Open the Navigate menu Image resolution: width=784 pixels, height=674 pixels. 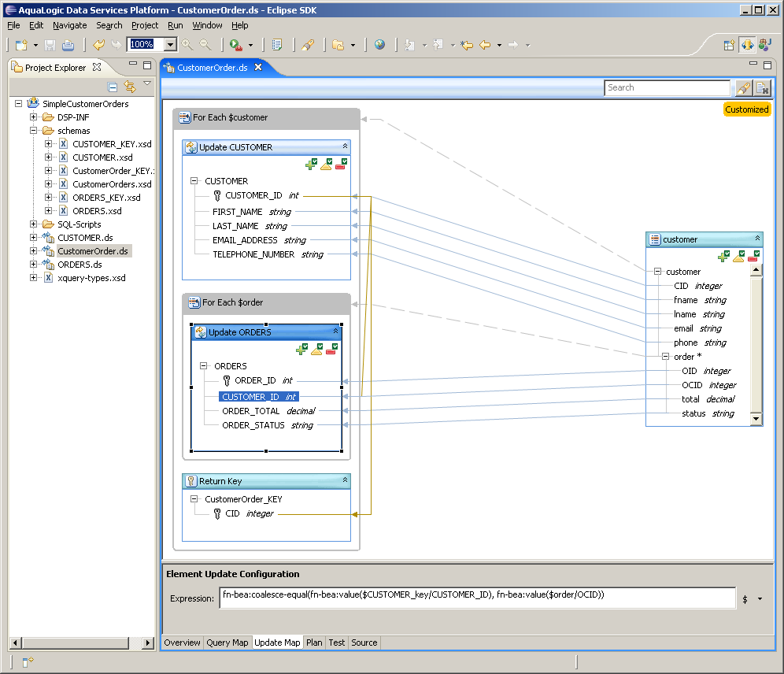(69, 25)
